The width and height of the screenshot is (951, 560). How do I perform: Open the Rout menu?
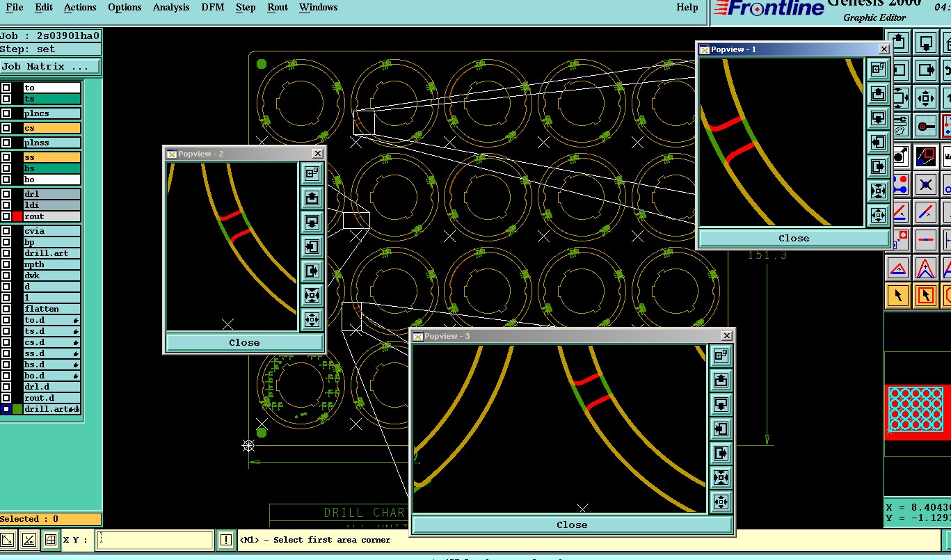(278, 8)
